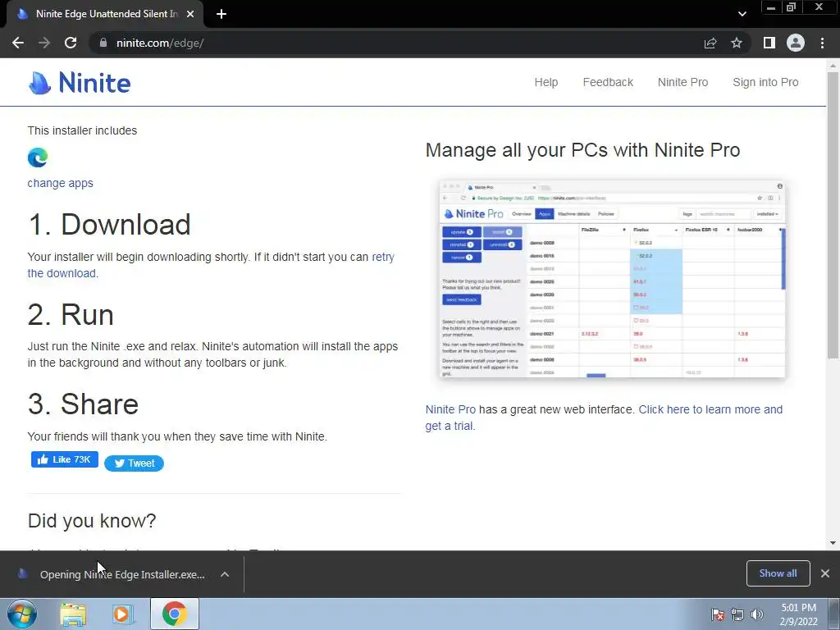Open Chrome's three-dot menu
The image size is (840, 630).
click(x=822, y=43)
